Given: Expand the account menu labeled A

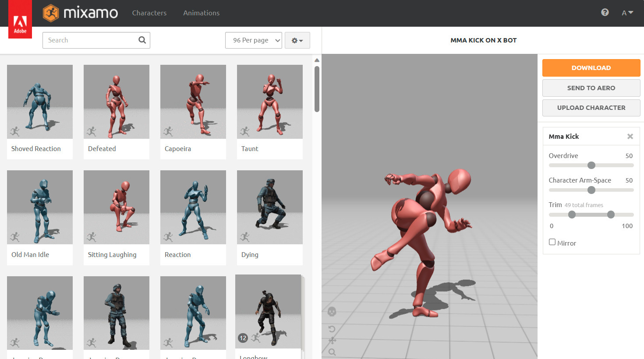Looking at the screenshot, I should [x=627, y=13].
